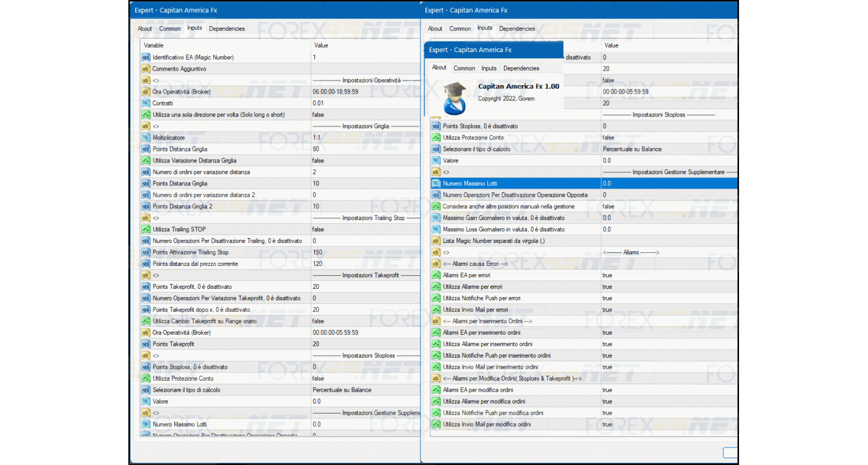This screenshot has width=868, height=465.
Task: Switch to Dependencies tab in the About dialog
Action: (521, 68)
